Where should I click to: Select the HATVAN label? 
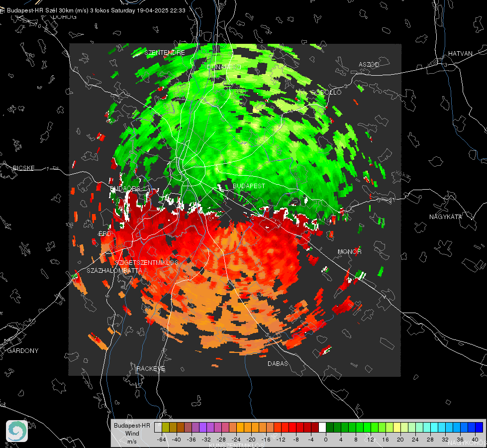[460, 53]
